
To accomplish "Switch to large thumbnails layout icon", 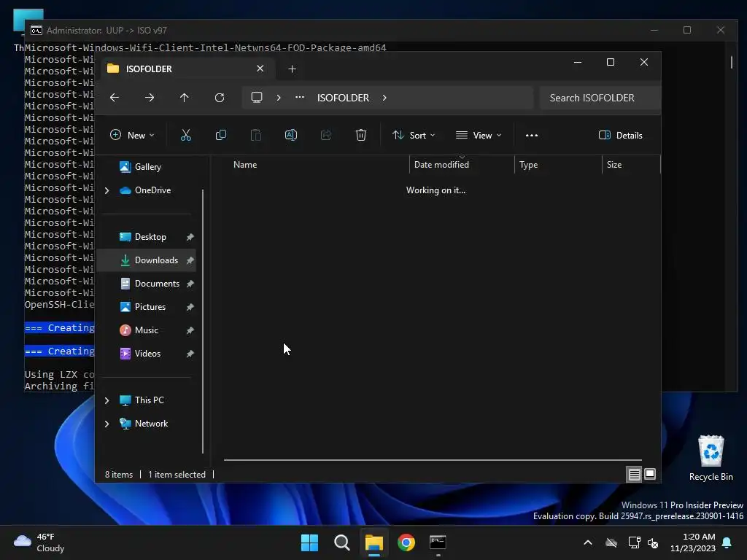I will 650,474.
